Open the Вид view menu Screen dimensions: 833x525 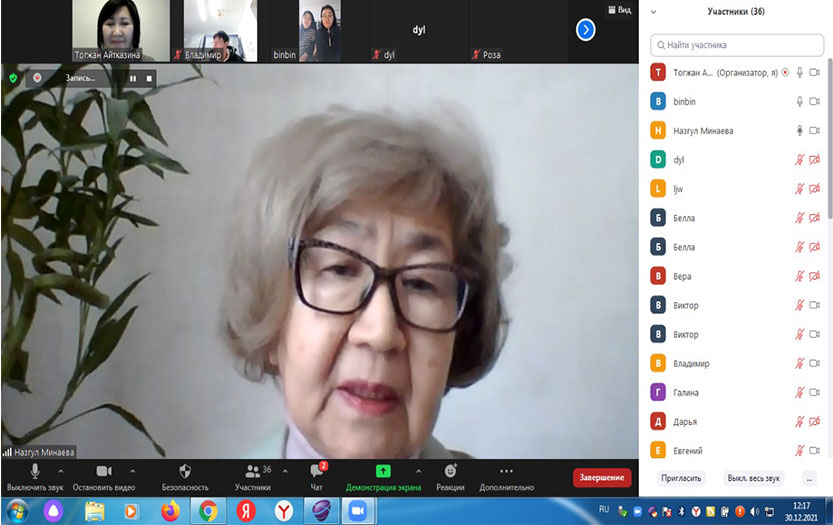coord(618,10)
